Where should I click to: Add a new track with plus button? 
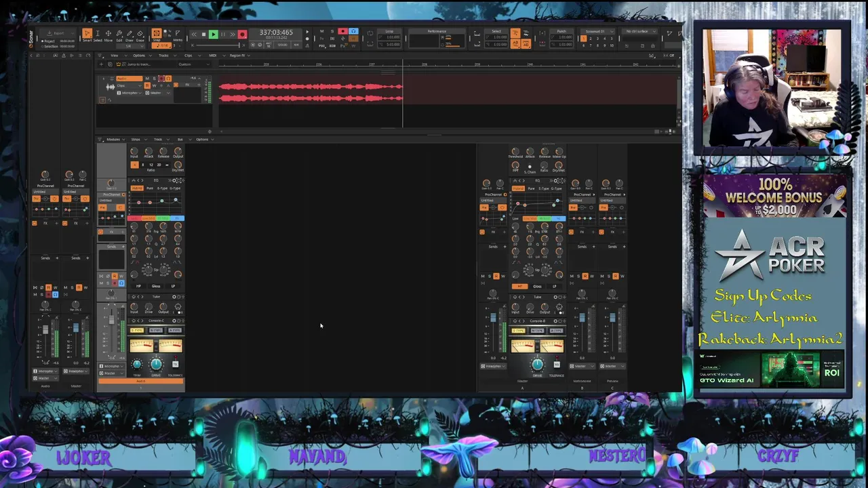(x=101, y=64)
